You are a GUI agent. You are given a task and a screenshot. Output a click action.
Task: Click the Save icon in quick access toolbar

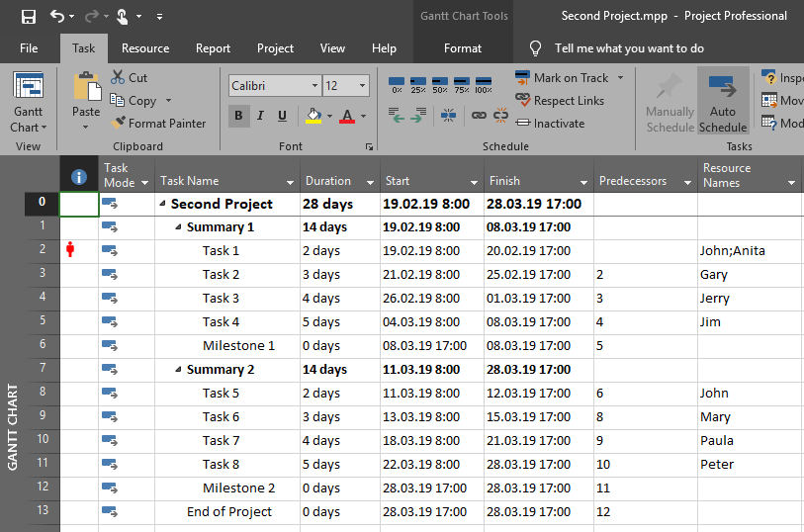pyautogui.click(x=28, y=16)
